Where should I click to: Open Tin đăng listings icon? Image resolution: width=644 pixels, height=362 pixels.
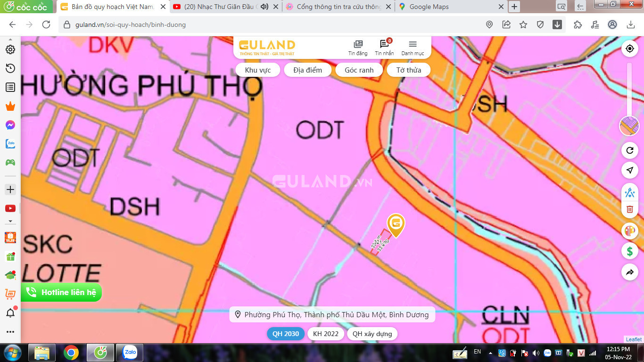pos(358,48)
